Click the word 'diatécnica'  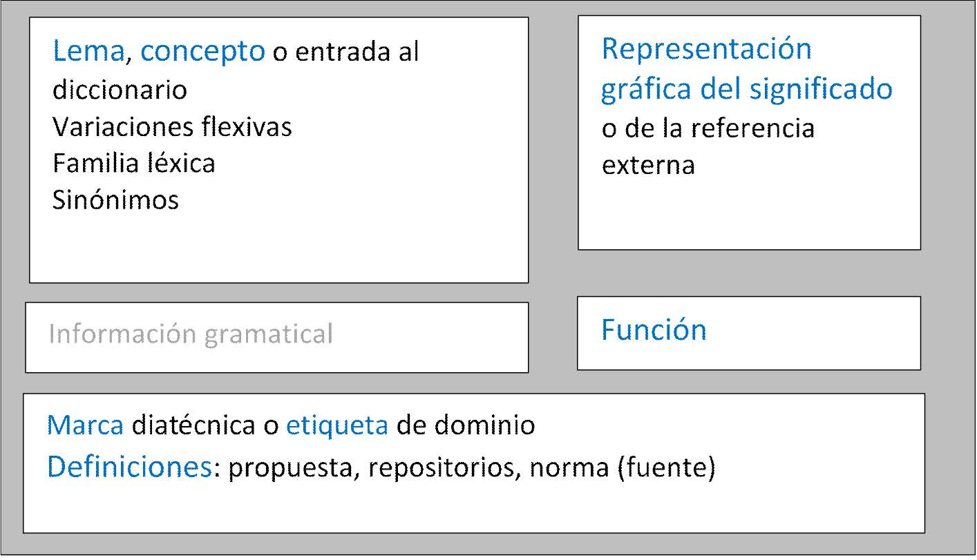point(193,425)
